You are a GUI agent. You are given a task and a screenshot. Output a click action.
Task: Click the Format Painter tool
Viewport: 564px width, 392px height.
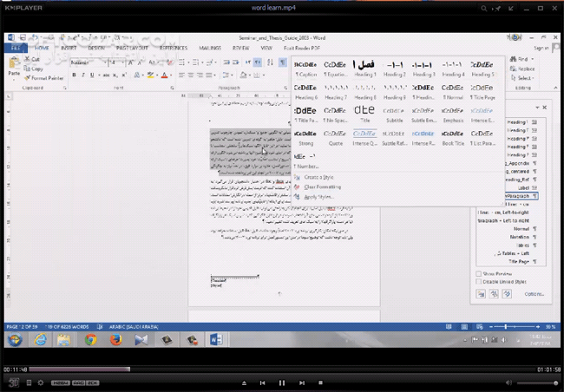coord(45,78)
